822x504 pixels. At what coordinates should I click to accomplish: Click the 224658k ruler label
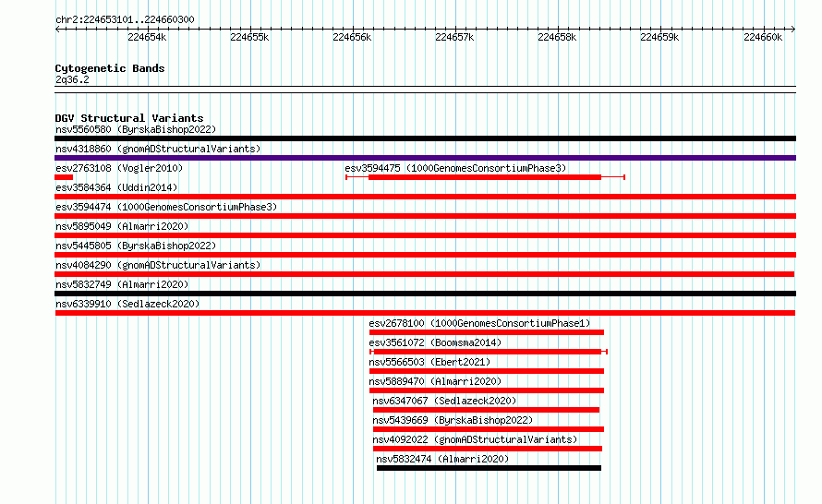coord(557,37)
